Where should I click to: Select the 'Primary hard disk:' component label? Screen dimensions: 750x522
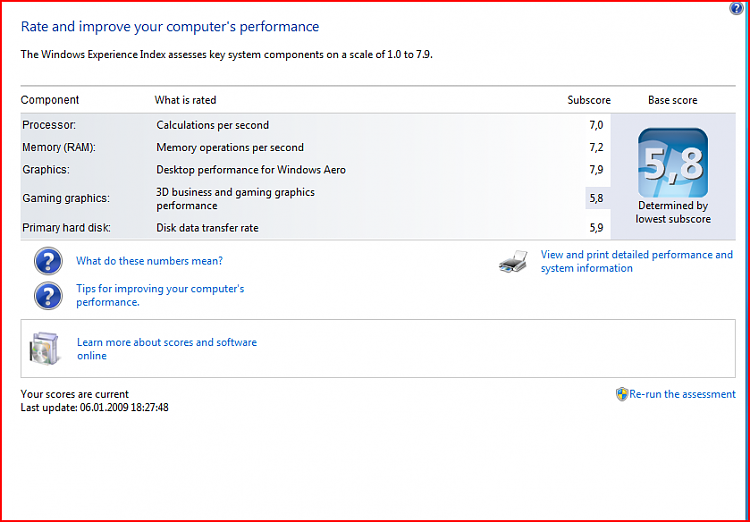[x=66, y=228]
